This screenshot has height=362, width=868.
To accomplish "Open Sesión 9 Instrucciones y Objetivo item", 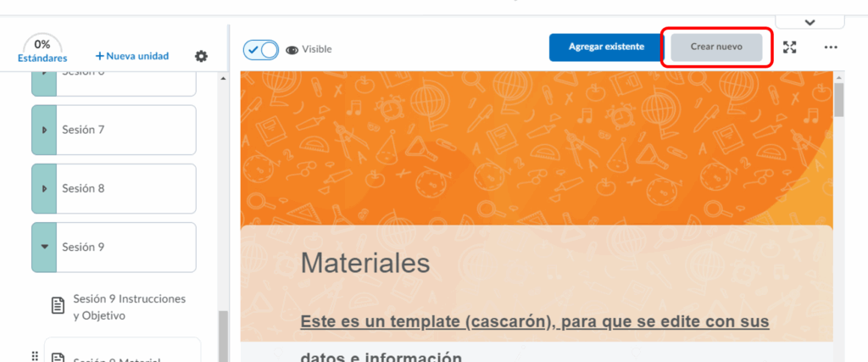I will 129,307.
